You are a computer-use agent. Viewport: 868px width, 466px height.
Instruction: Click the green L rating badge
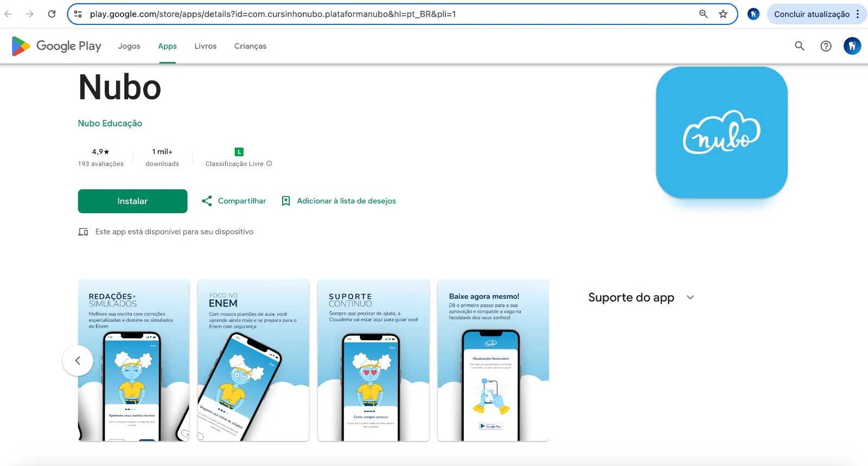239,152
